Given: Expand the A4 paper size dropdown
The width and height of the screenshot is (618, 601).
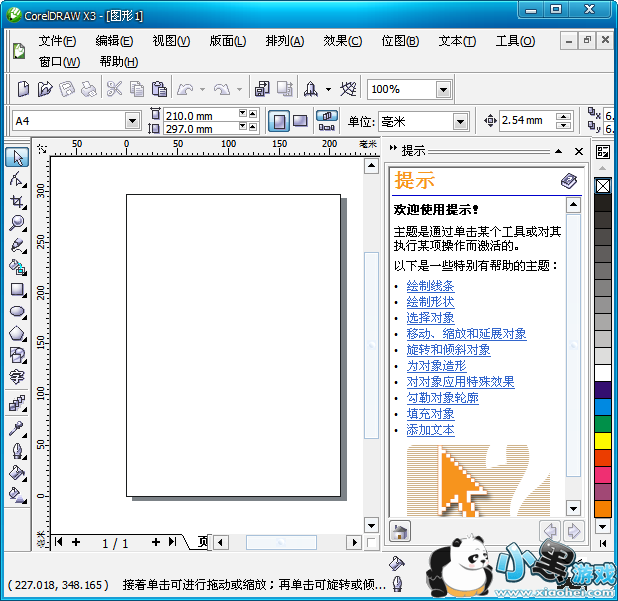Looking at the screenshot, I should [132, 121].
